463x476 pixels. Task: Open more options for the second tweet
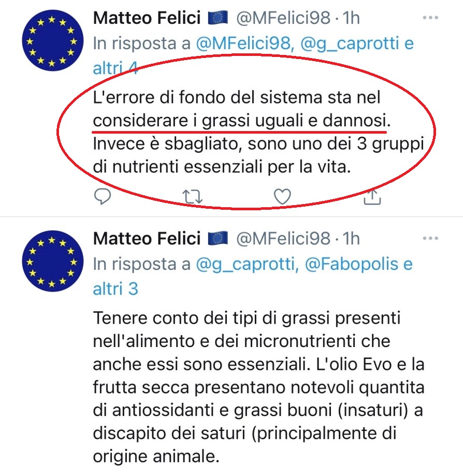pyautogui.click(x=431, y=239)
